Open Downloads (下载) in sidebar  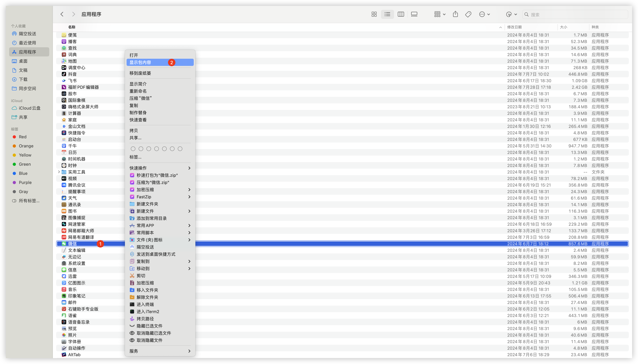click(23, 79)
